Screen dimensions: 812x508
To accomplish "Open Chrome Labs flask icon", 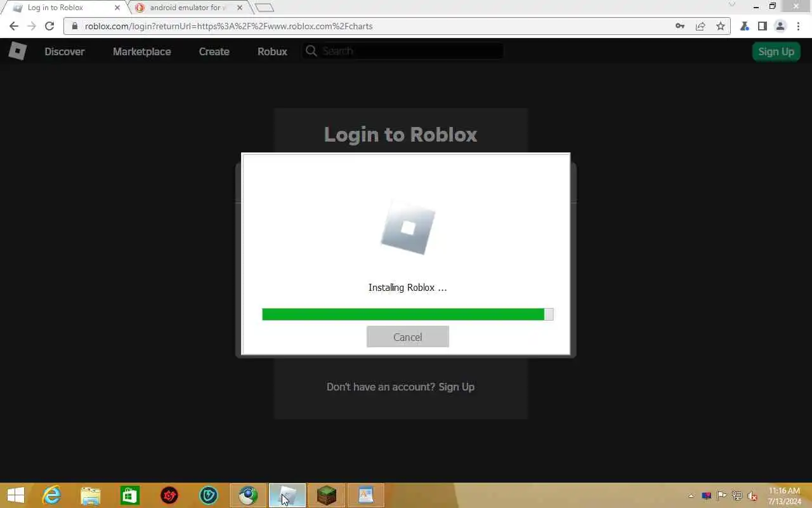I will 745,26.
